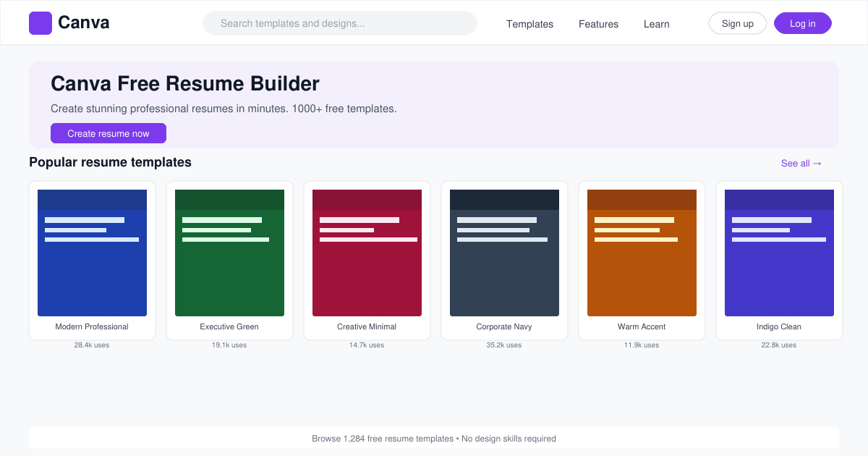Click the purple Canva logo icon

coord(41,23)
